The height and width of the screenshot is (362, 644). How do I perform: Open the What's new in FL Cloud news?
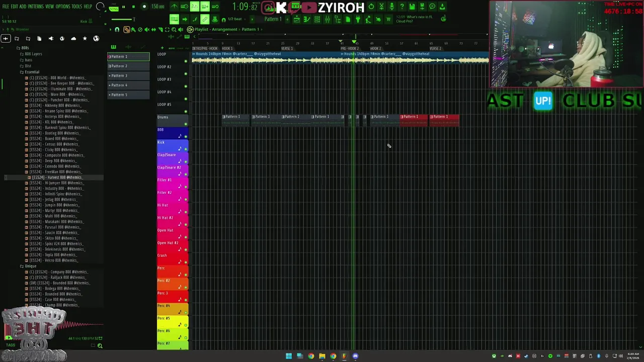[416, 19]
